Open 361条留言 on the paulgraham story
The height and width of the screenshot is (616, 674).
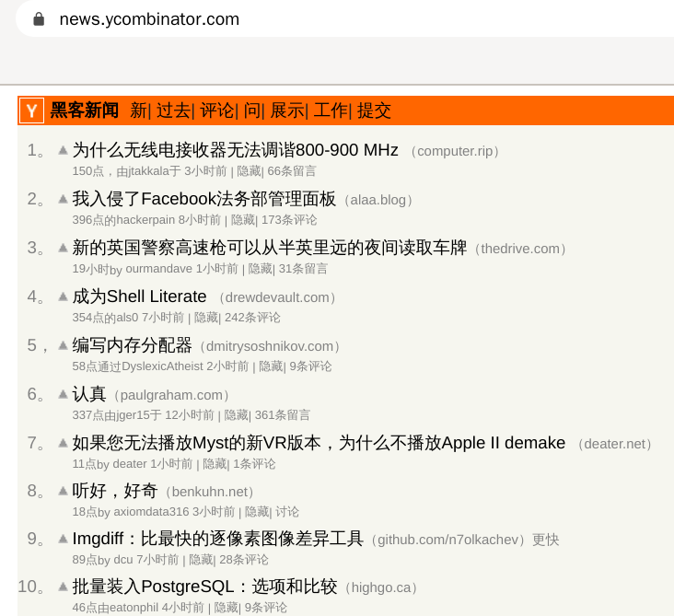pyautogui.click(x=283, y=415)
